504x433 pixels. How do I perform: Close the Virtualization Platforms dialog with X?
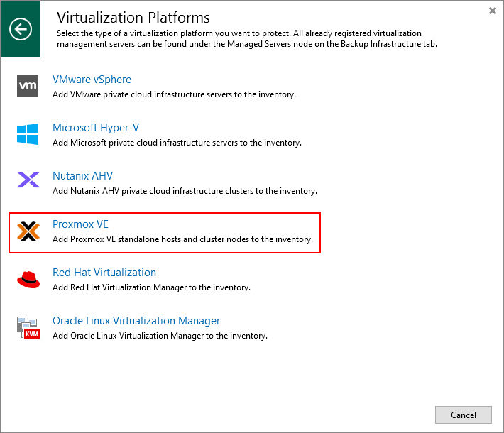493,11
